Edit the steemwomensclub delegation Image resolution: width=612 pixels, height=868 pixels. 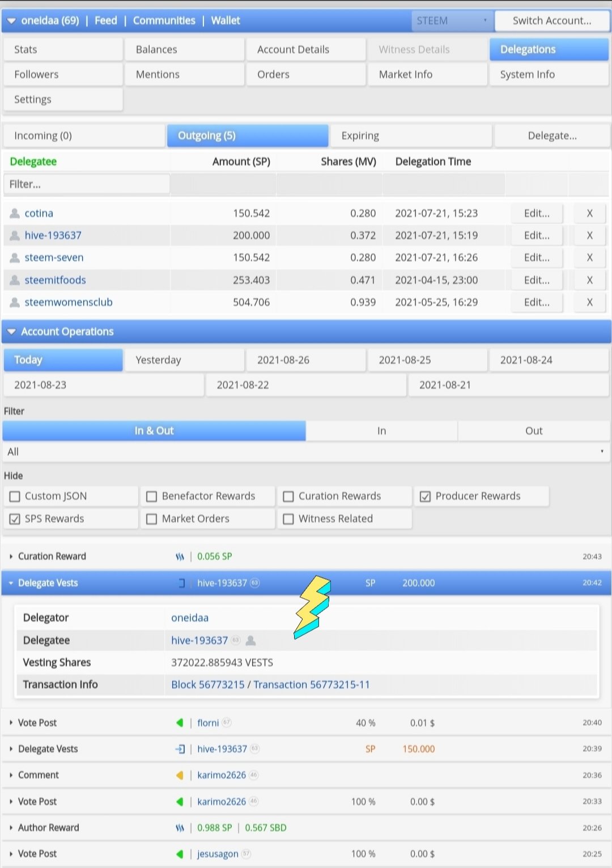pos(537,303)
